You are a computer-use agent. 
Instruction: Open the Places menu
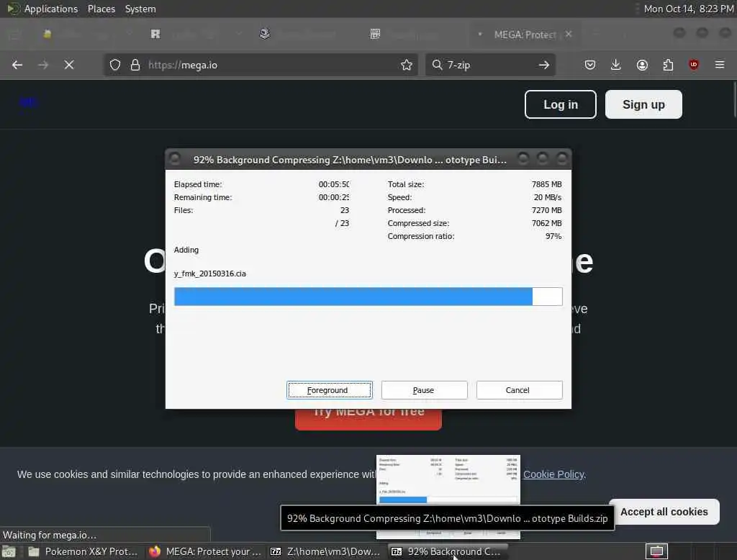[x=101, y=9]
